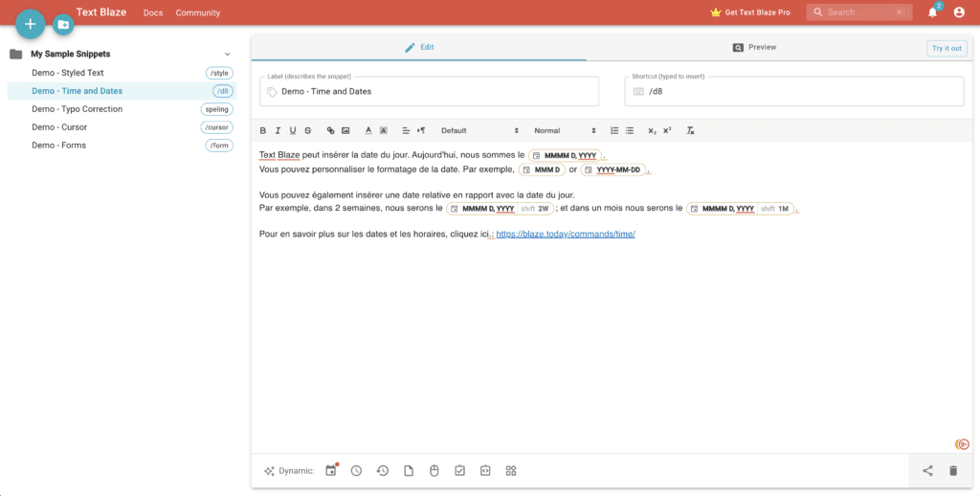This screenshot has width=980, height=496.
Task: Edit the snippet Label field
Action: [x=430, y=91]
